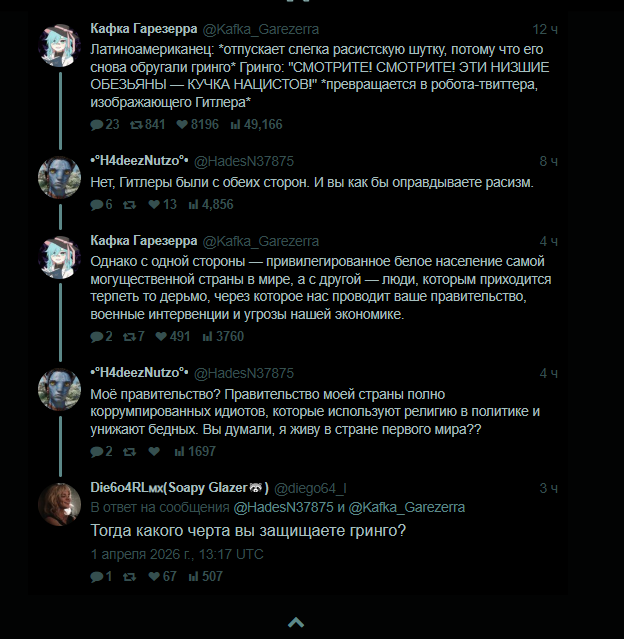
Task: Open Кафка Гарезерра profile name in first tweet
Action: [x=143, y=29]
